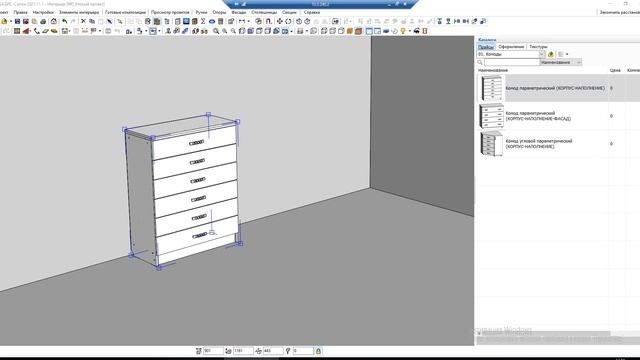640x360 pixels.
Task: Switch to the 'Оформление' catalog tab
Action: [511, 47]
